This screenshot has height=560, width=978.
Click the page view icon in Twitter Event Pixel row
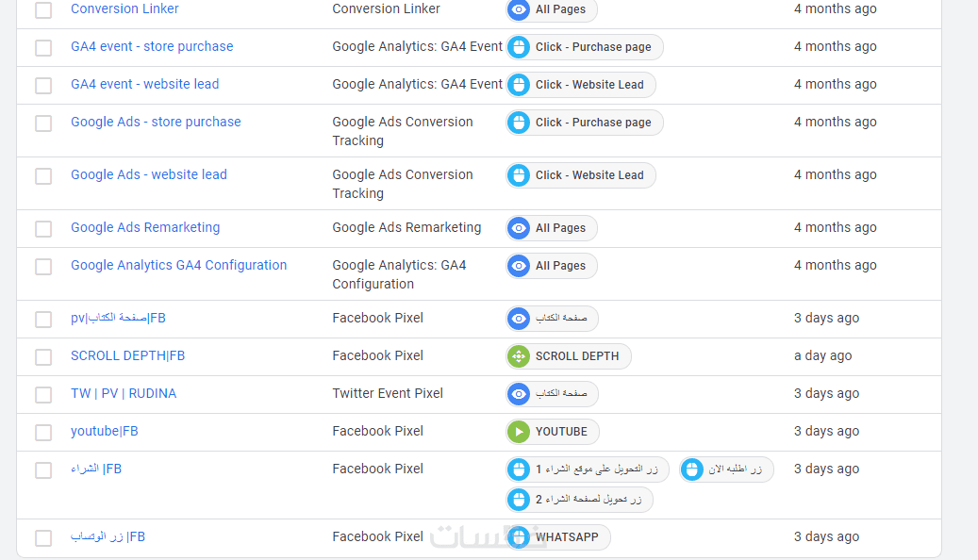click(x=519, y=394)
